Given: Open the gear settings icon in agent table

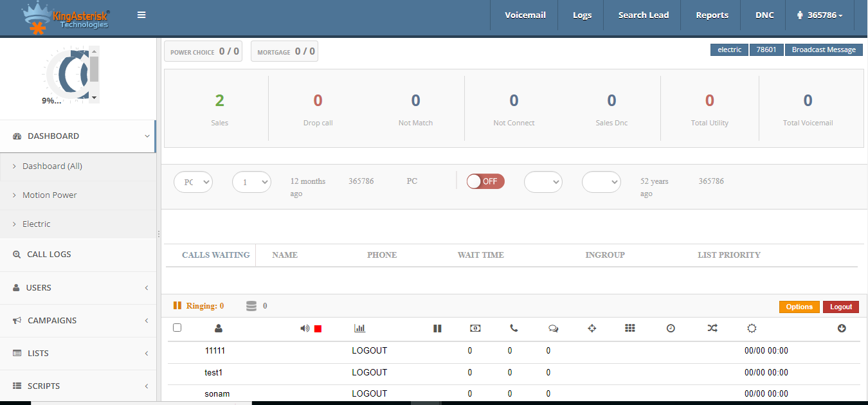Looking at the screenshot, I should tap(752, 328).
